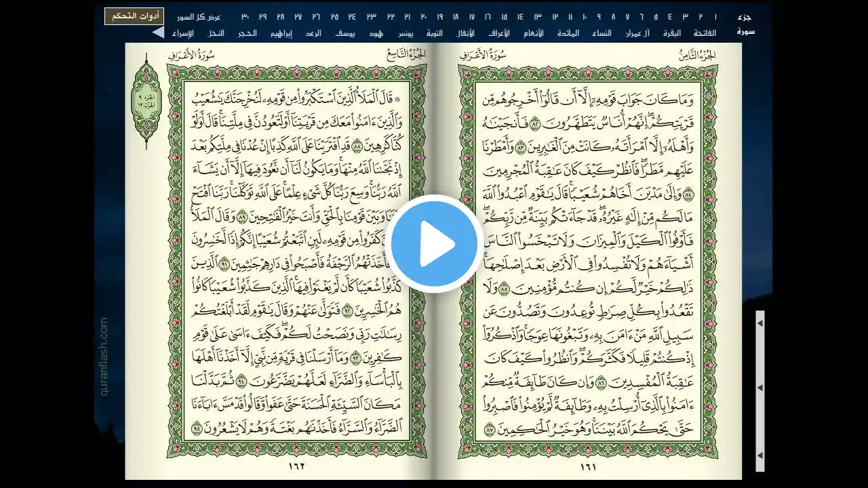Jump to juz ٣ in the top bar
The image size is (868, 488).
click(x=686, y=16)
